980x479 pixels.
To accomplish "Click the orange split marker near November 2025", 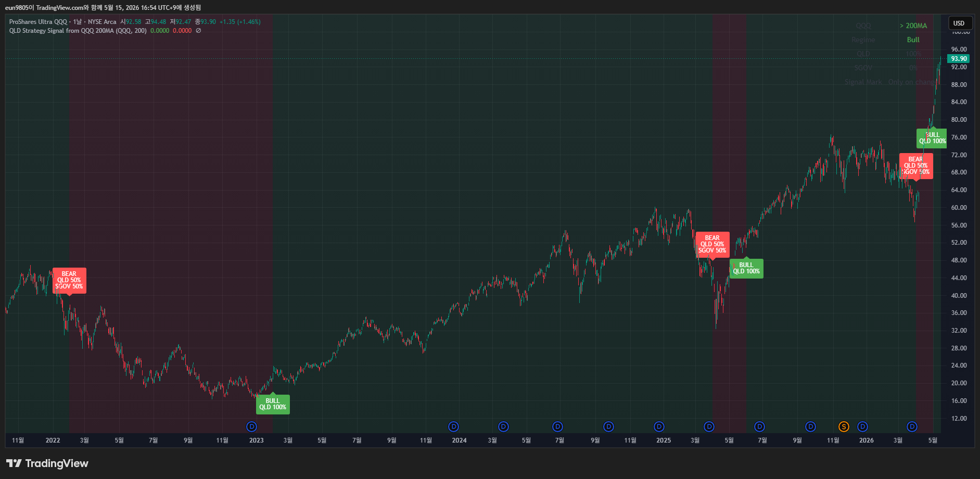I will [x=844, y=427].
